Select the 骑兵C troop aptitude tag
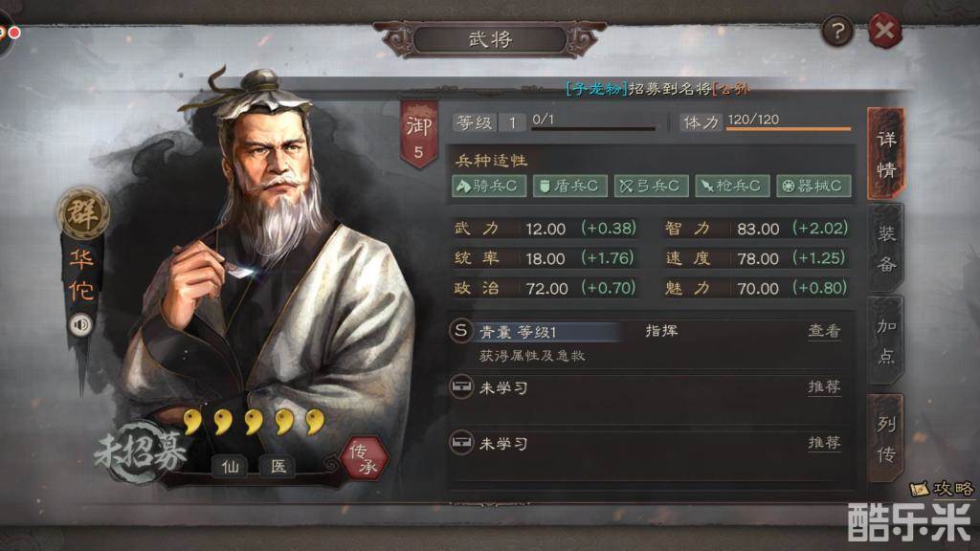The image size is (980, 551). tap(489, 187)
